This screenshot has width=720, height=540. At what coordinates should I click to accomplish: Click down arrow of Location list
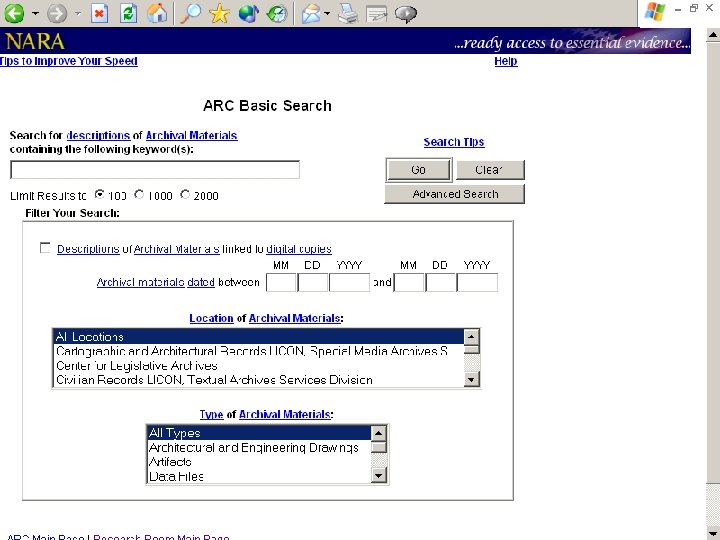coord(471,380)
